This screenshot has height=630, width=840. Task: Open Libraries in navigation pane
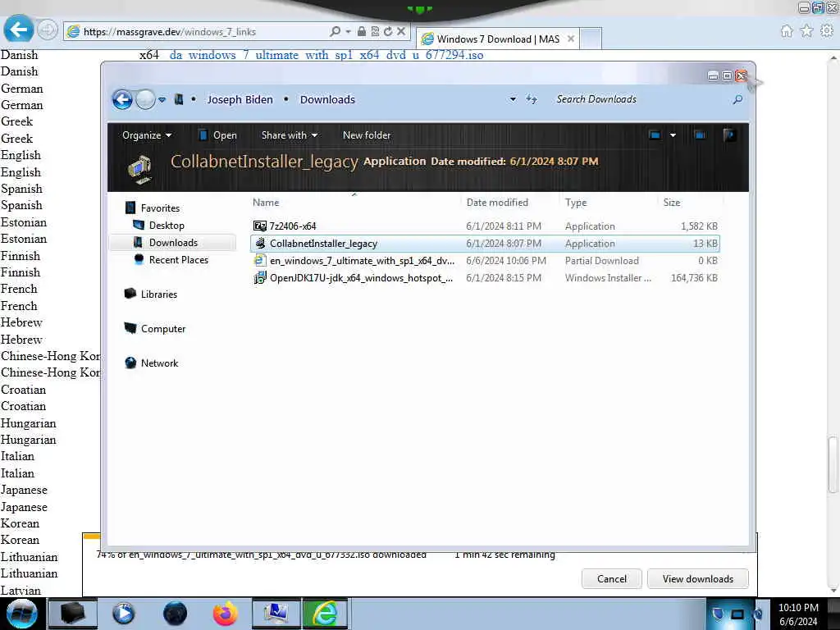158,294
